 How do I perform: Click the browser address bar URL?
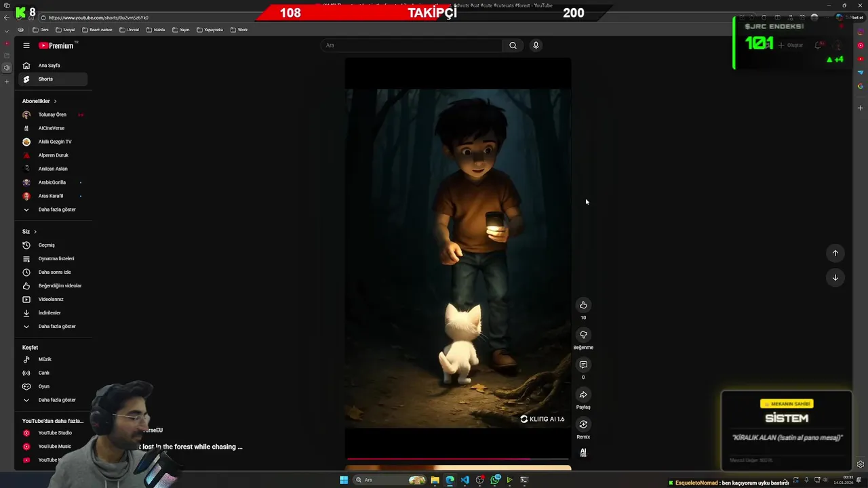pyautogui.click(x=98, y=18)
